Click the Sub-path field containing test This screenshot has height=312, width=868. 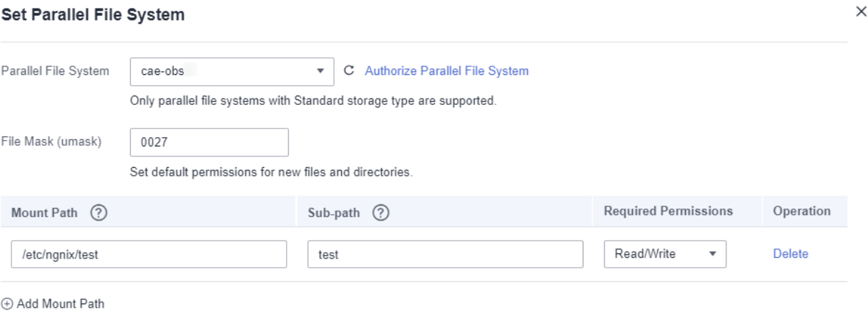click(445, 253)
